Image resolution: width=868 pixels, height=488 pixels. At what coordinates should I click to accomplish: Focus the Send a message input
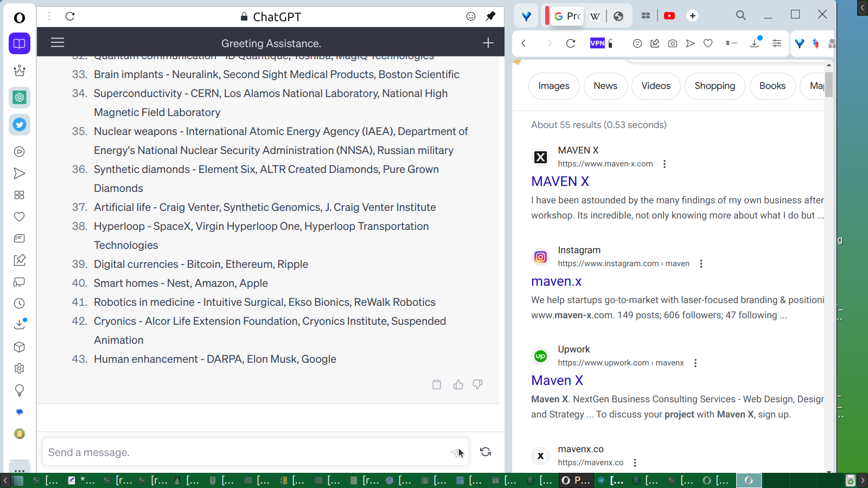coord(256,452)
